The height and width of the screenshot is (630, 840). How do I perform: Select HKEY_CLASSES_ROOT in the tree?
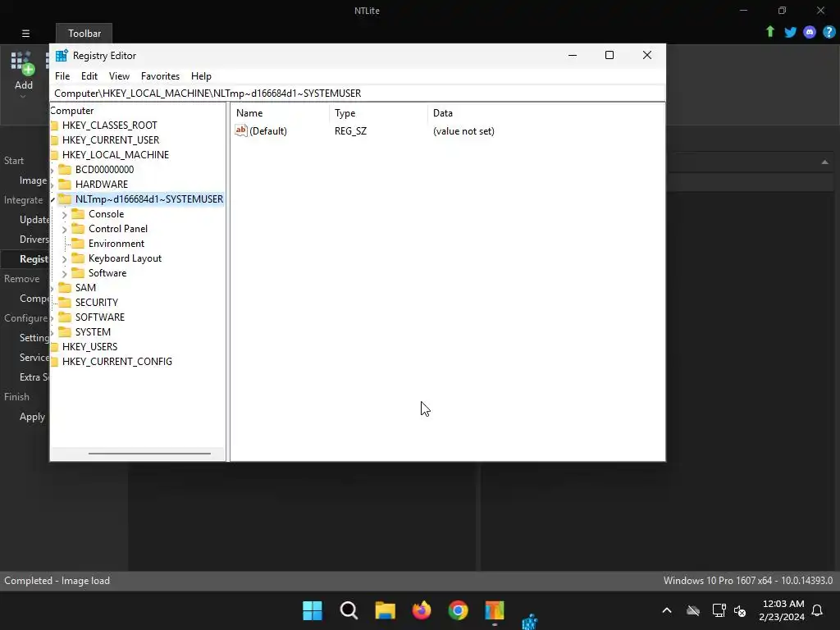coord(109,126)
